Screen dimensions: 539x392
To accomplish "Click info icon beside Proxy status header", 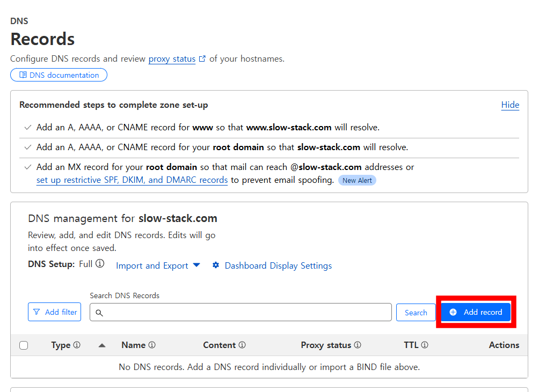I will 358,345.
